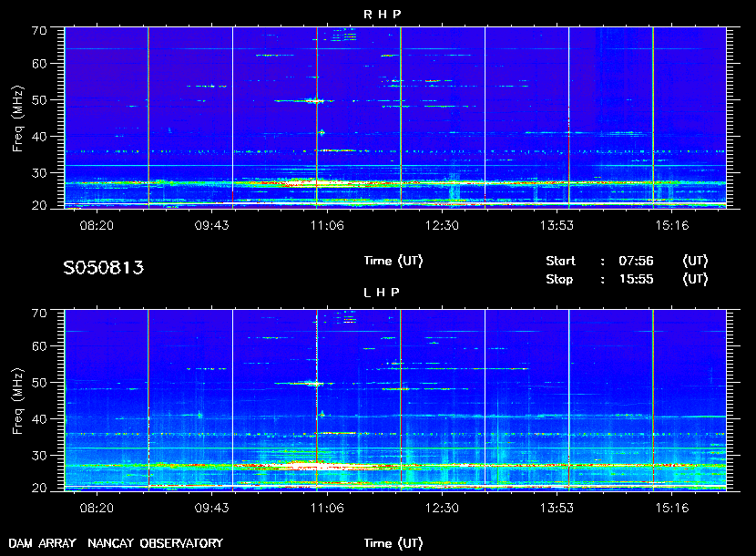Click the LHP panel title

click(382, 292)
